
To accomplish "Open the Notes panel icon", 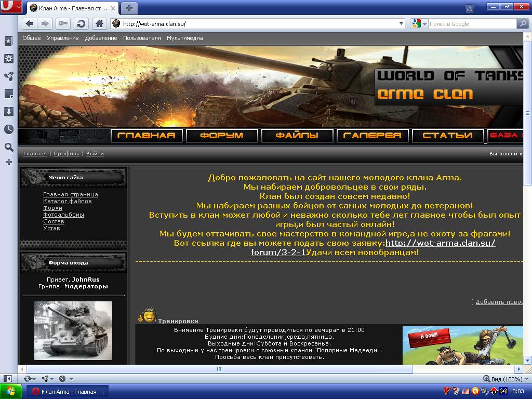I will [x=8, y=94].
